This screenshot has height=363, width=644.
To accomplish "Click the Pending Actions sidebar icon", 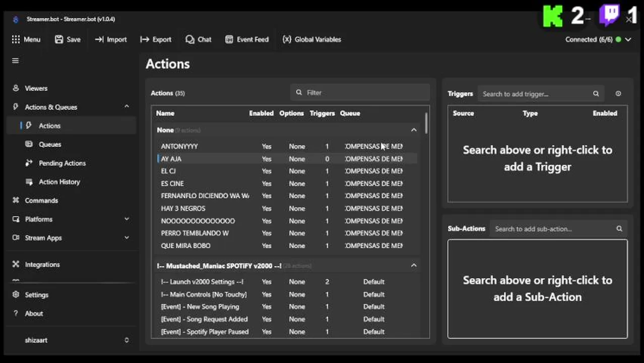I will pyautogui.click(x=29, y=163).
